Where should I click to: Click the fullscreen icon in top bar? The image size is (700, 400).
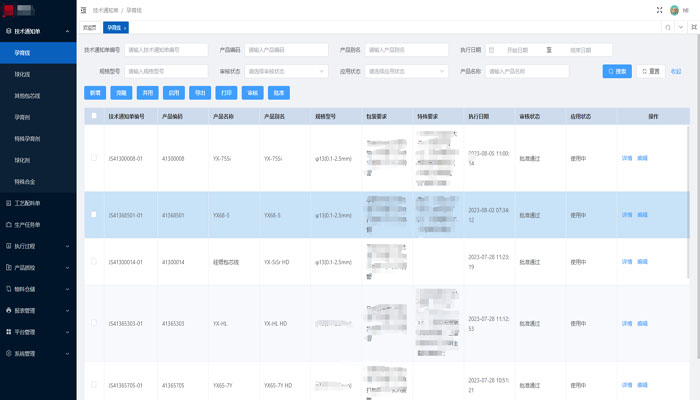click(657, 9)
